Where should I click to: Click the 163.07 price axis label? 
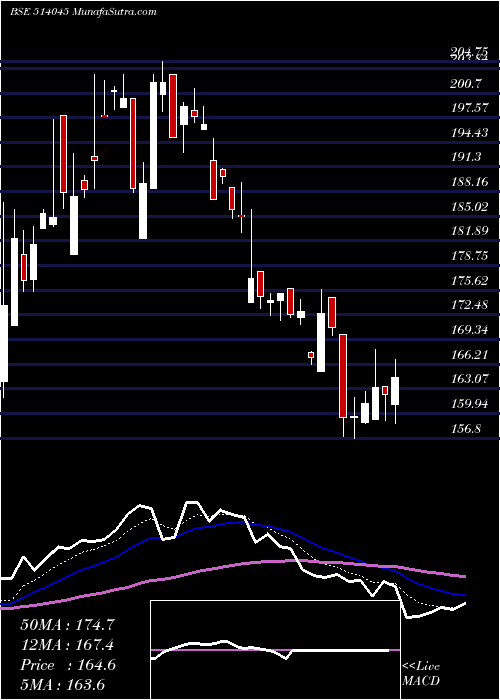point(470,379)
